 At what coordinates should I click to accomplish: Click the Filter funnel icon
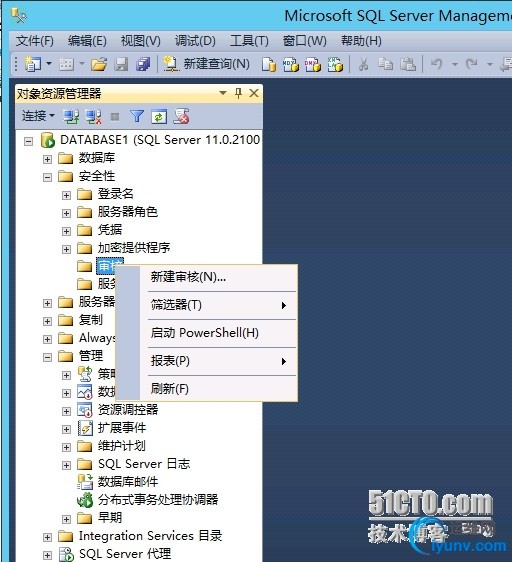click(x=137, y=116)
